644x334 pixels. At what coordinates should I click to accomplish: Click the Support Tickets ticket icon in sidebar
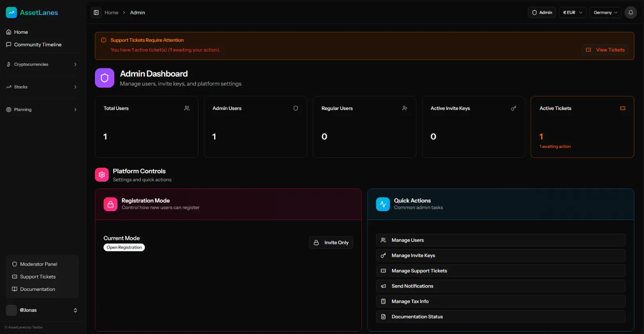[x=14, y=277]
